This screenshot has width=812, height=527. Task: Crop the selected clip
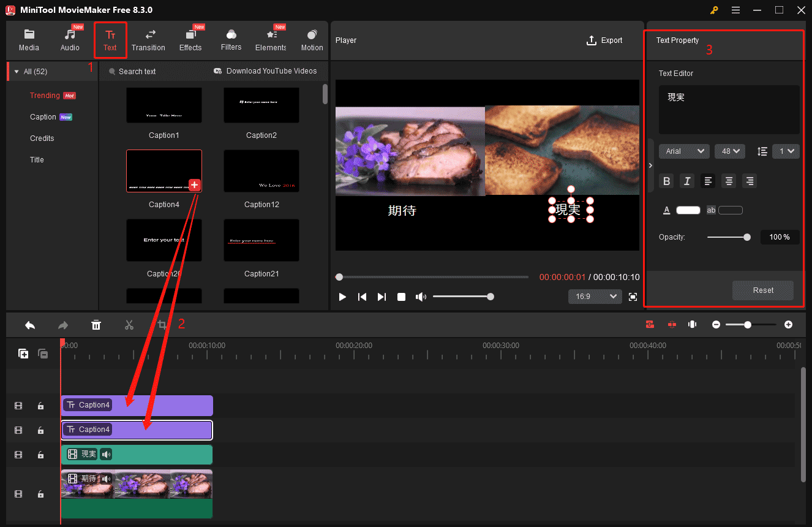[x=162, y=325]
